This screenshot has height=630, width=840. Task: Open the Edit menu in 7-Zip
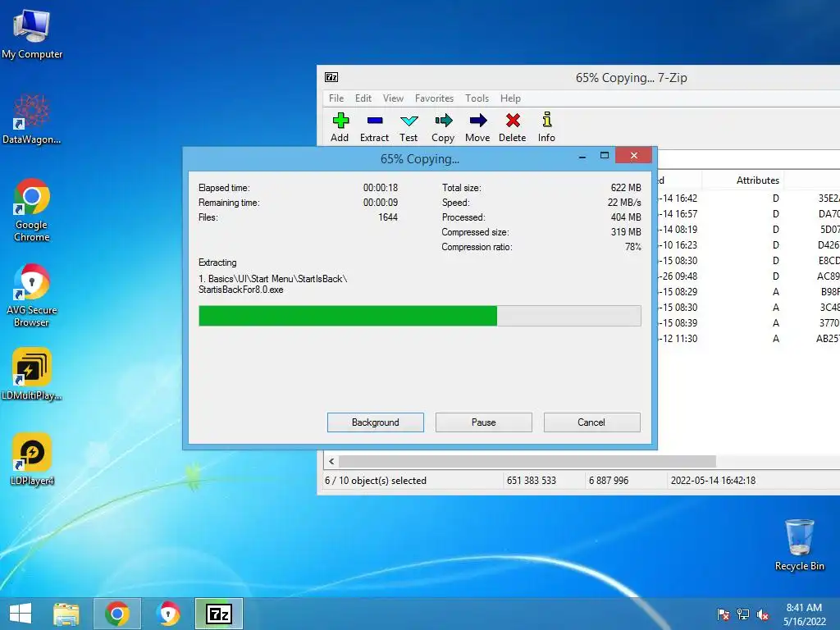pyautogui.click(x=363, y=98)
